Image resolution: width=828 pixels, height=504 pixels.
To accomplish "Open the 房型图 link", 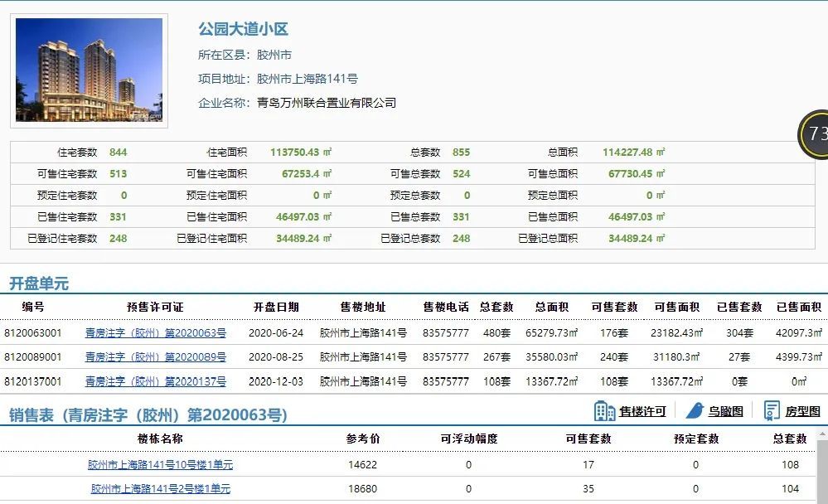I will pos(802,411).
